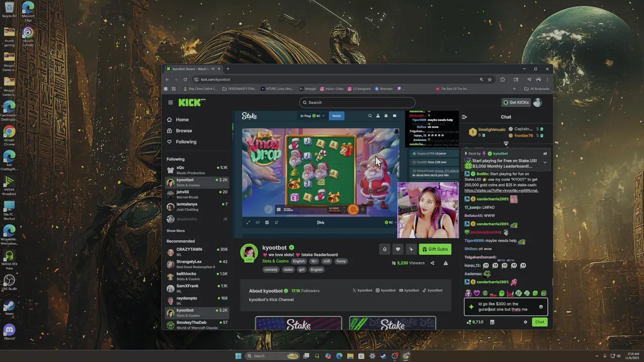Bookmark this page with star icon
This screenshot has width=644, height=362.
pyautogui.click(x=490, y=79)
